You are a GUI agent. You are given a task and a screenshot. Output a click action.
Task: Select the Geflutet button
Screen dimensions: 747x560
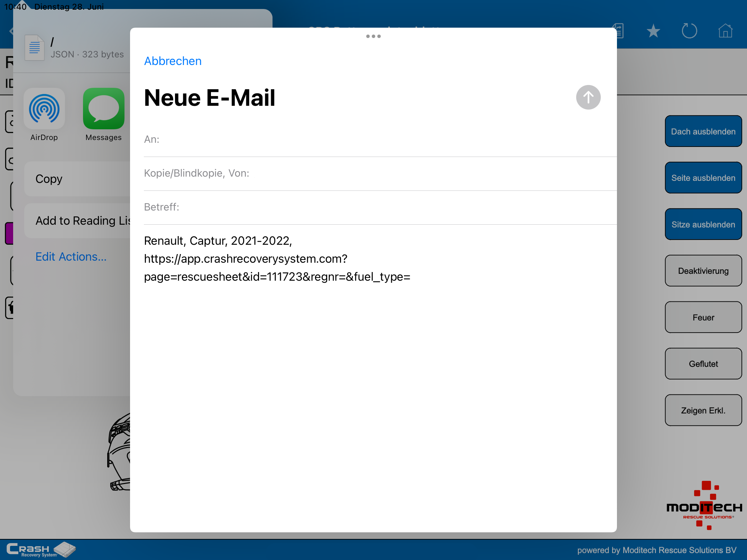tap(703, 364)
